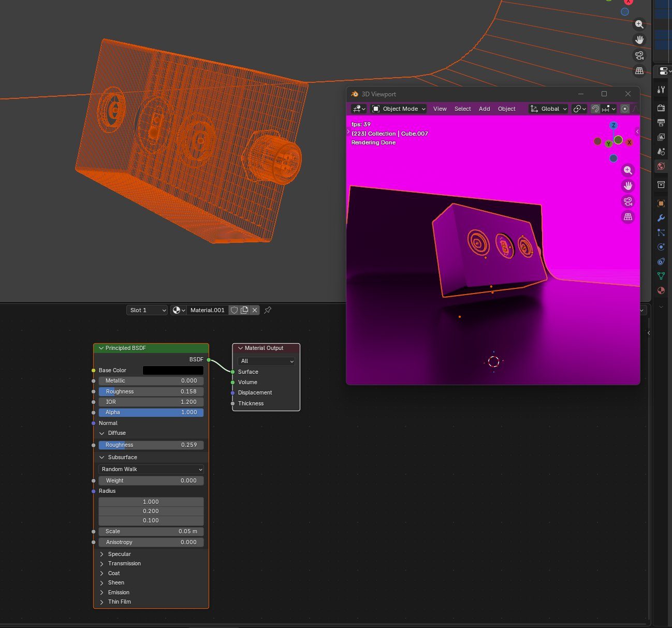Open the Physics properties tab
Viewport: 672px width, 628px height.
click(661, 247)
